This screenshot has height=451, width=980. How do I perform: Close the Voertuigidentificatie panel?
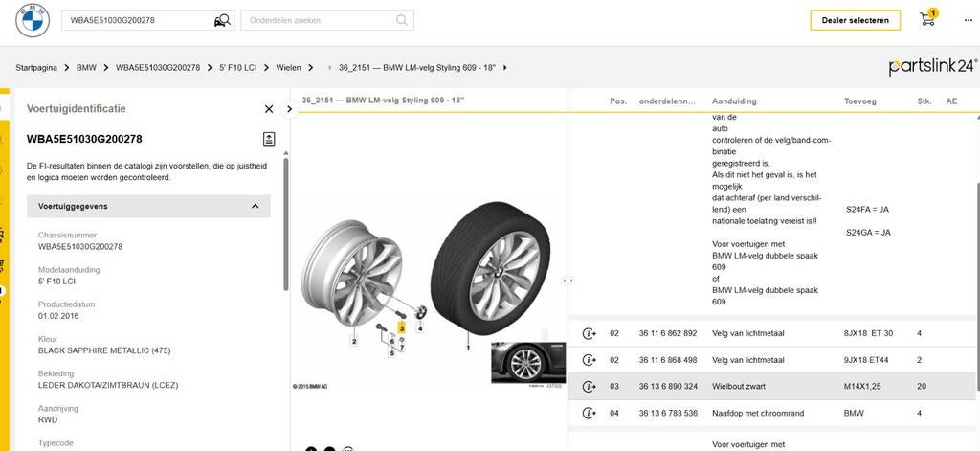pyautogui.click(x=269, y=109)
